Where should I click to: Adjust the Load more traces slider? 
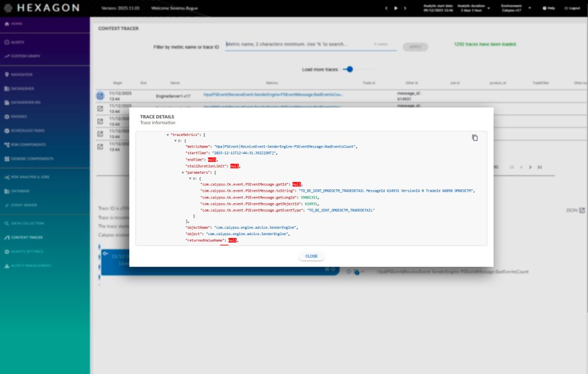pyautogui.click(x=349, y=69)
